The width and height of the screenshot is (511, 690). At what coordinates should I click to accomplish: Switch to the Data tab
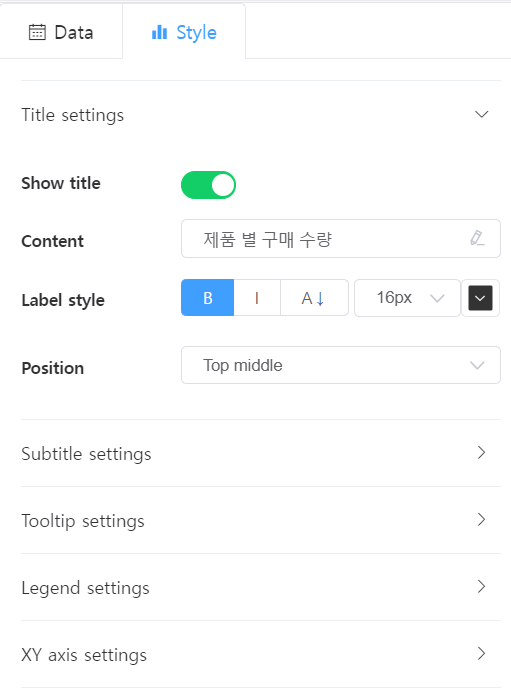pyautogui.click(x=61, y=33)
